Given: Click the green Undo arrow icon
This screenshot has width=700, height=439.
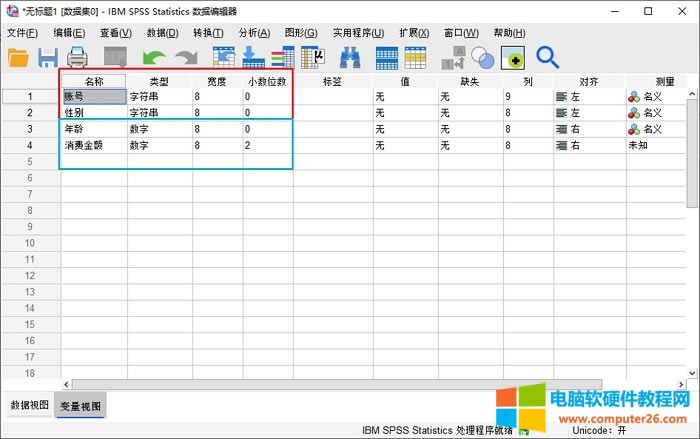Looking at the screenshot, I should click(x=155, y=57).
